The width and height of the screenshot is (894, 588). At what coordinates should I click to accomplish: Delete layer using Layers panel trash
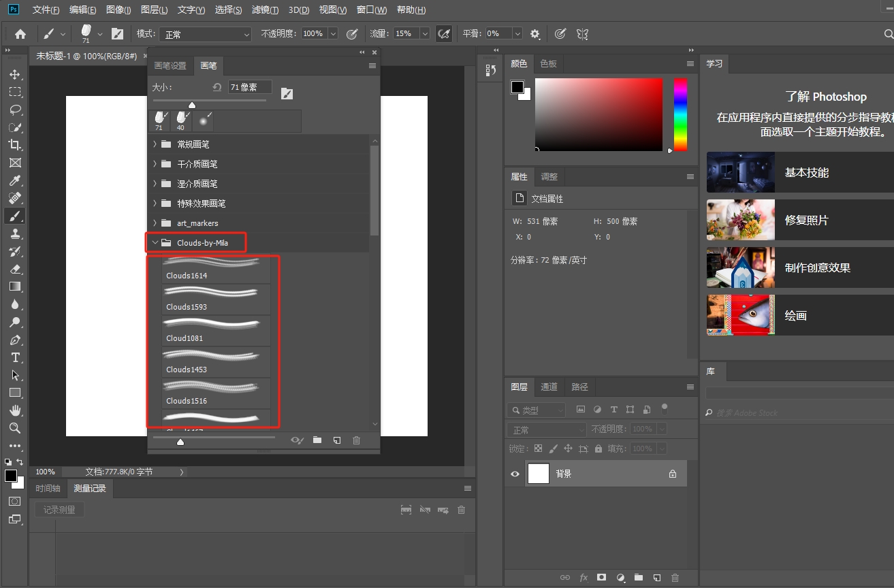(675, 577)
